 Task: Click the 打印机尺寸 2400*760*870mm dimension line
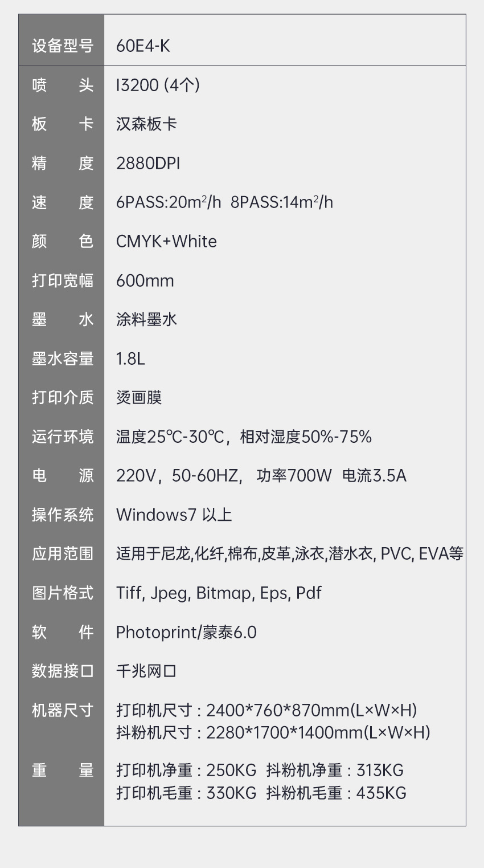coord(266,711)
